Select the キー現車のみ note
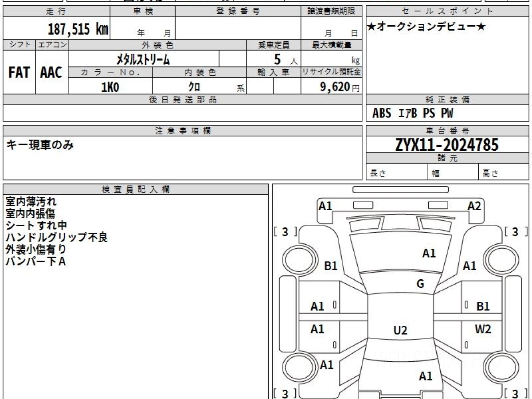532x399 pixels. [x=40, y=145]
